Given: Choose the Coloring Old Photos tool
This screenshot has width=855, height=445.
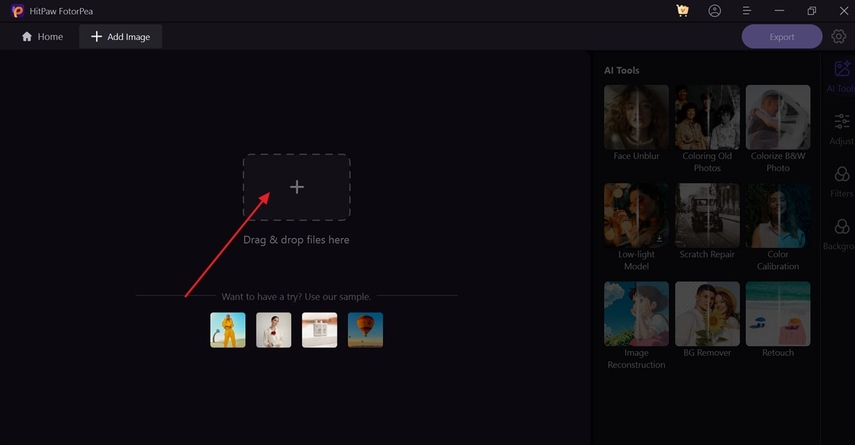Looking at the screenshot, I should (x=707, y=117).
